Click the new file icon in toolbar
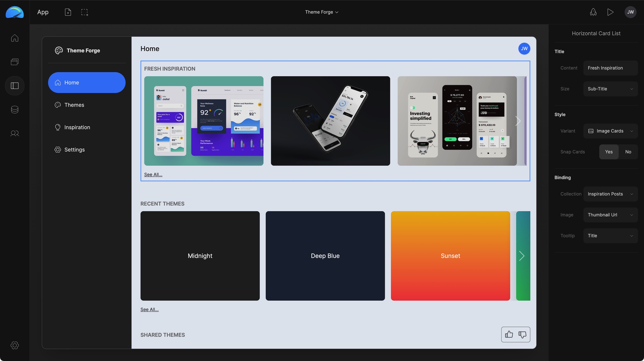644x361 pixels. pos(68,12)
